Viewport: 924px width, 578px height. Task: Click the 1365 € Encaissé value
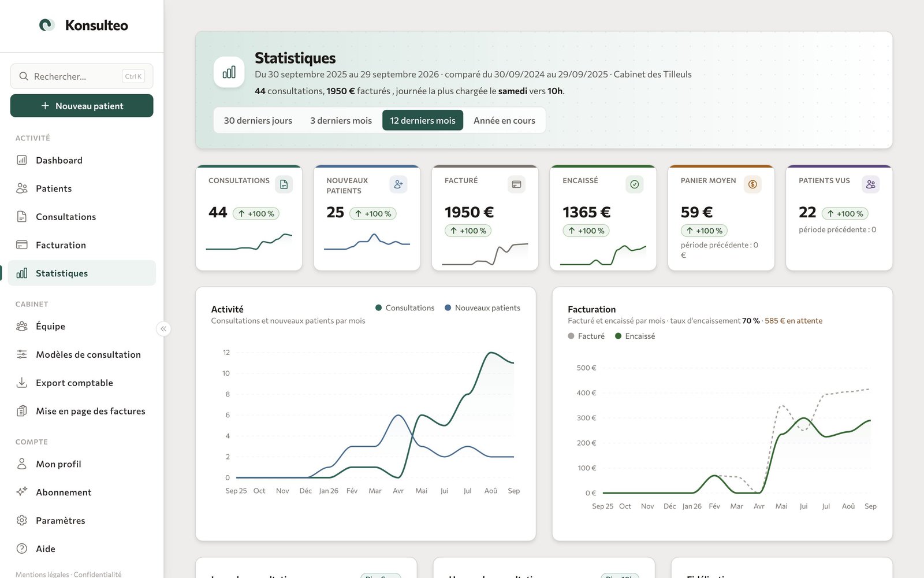click(587, 212)
